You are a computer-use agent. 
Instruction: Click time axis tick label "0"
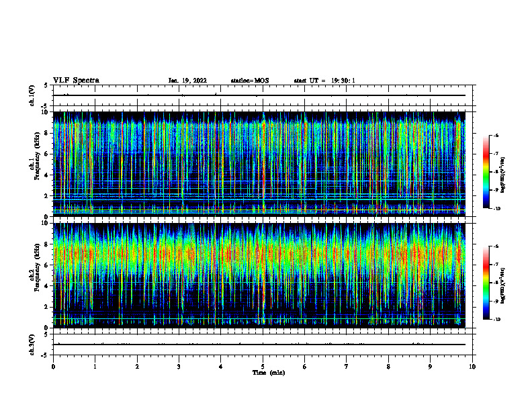(x=53, y=367)
